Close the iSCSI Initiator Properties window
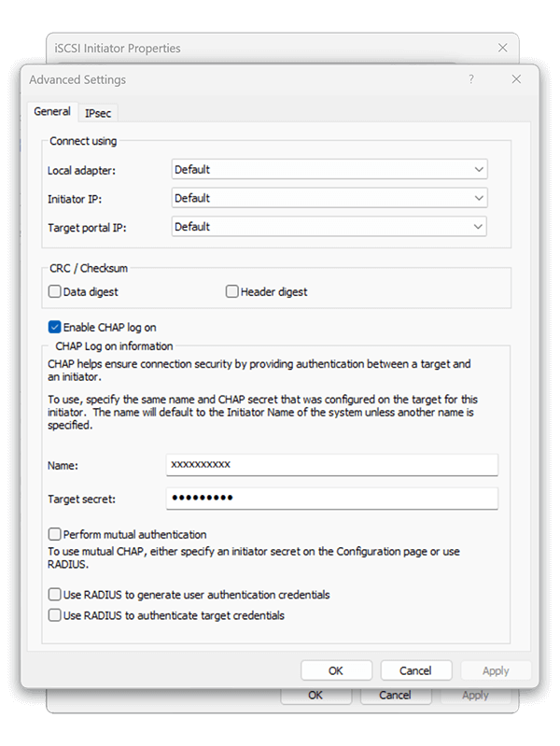560x746 pixels. coord(502,48)
